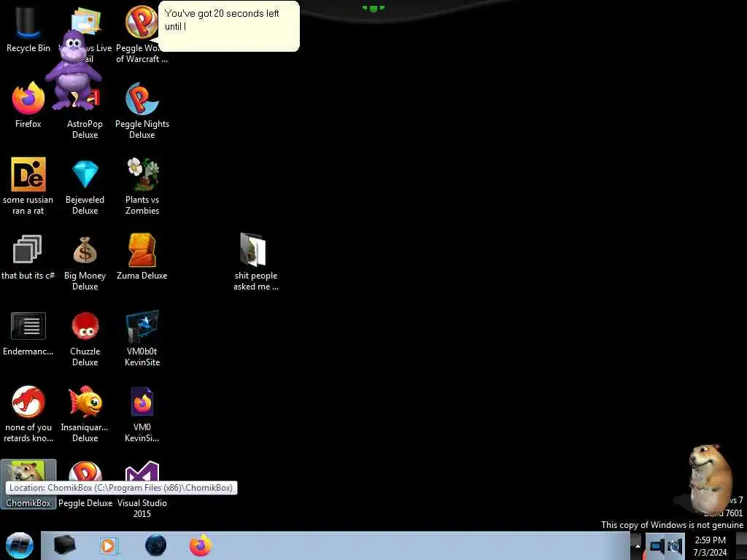Click the Show Desktop strip beside the clock
This screenshot has width=747, height=560.
pos(741,545)
